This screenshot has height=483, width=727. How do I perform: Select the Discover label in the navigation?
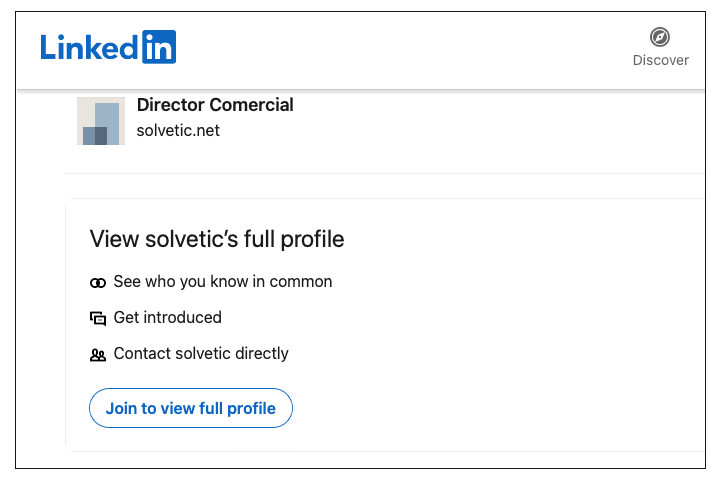point(660,60)
